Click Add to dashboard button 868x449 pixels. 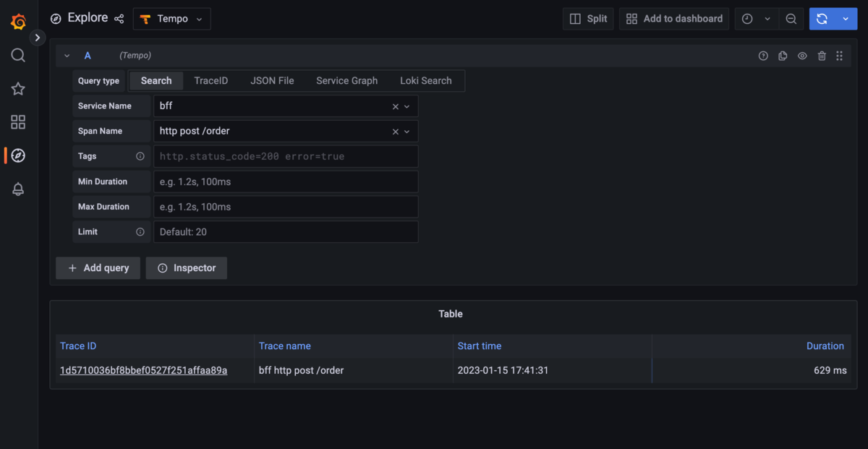click(x=674, y=19)
